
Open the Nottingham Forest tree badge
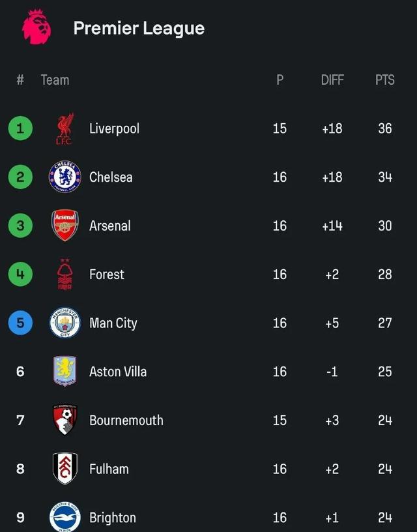tap(65, 274)
